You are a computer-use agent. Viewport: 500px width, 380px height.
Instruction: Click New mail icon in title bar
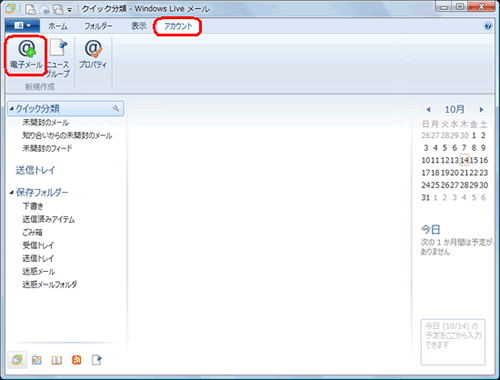coord(31,9)
